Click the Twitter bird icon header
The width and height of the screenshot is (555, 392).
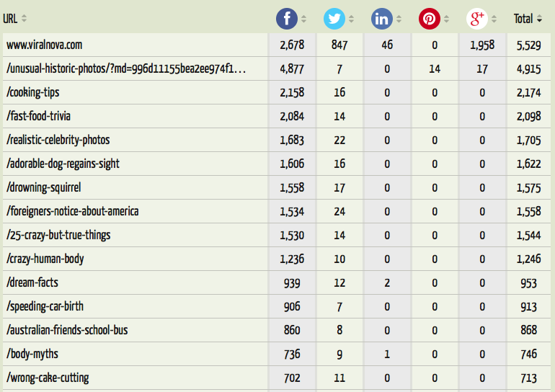tap(334, 19)
